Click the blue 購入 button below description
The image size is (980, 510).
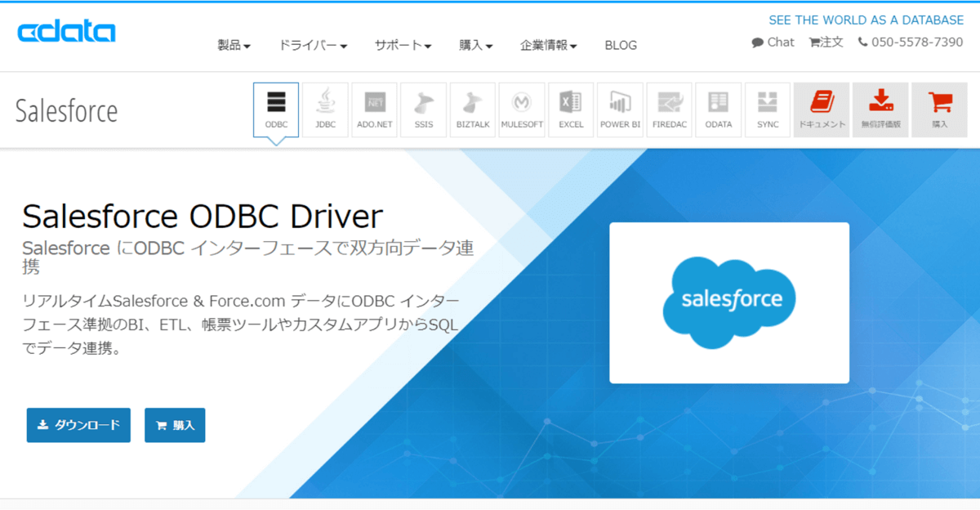(175, 425)
